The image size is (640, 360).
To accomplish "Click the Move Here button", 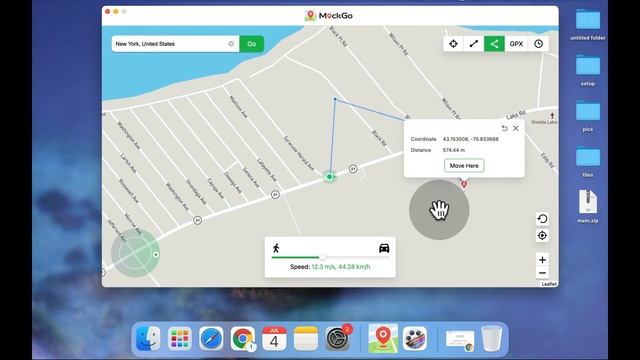I will click(464, 166).
